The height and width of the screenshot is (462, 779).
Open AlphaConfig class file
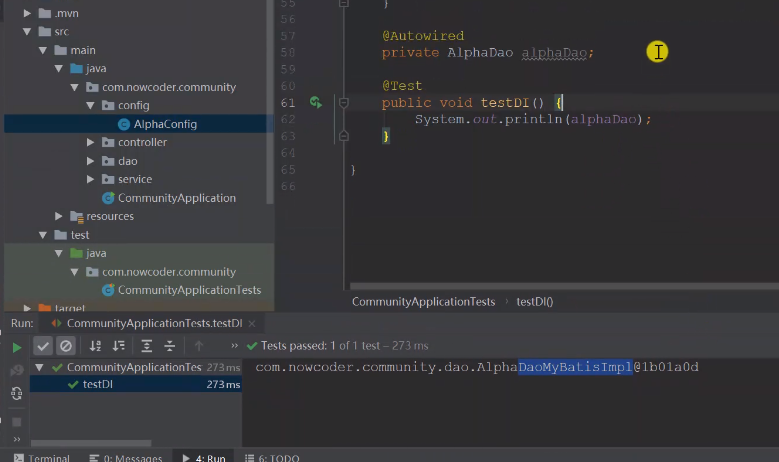pos(165,124)
